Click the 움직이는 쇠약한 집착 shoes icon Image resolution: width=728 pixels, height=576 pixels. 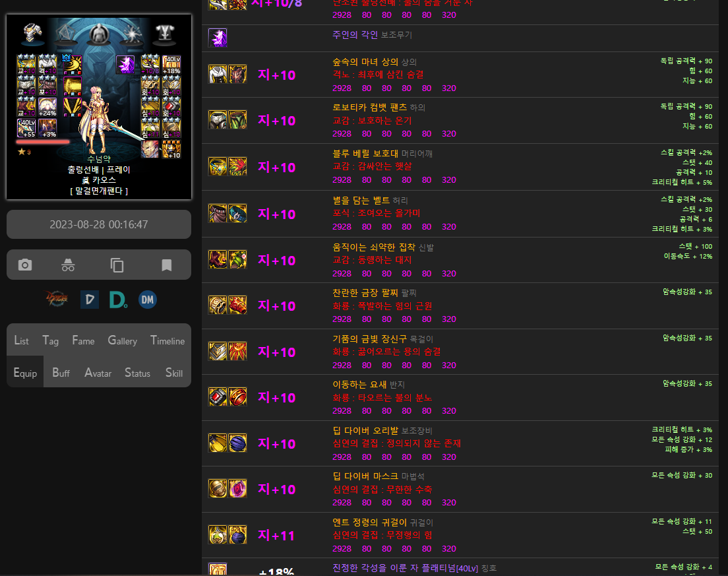coord(218,260)
